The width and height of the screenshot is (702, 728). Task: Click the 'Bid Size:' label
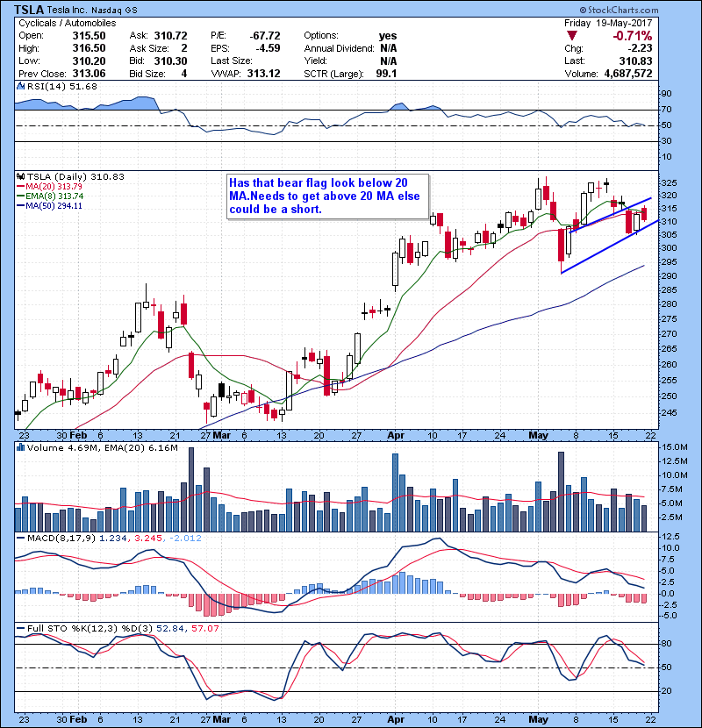(147, 74)
